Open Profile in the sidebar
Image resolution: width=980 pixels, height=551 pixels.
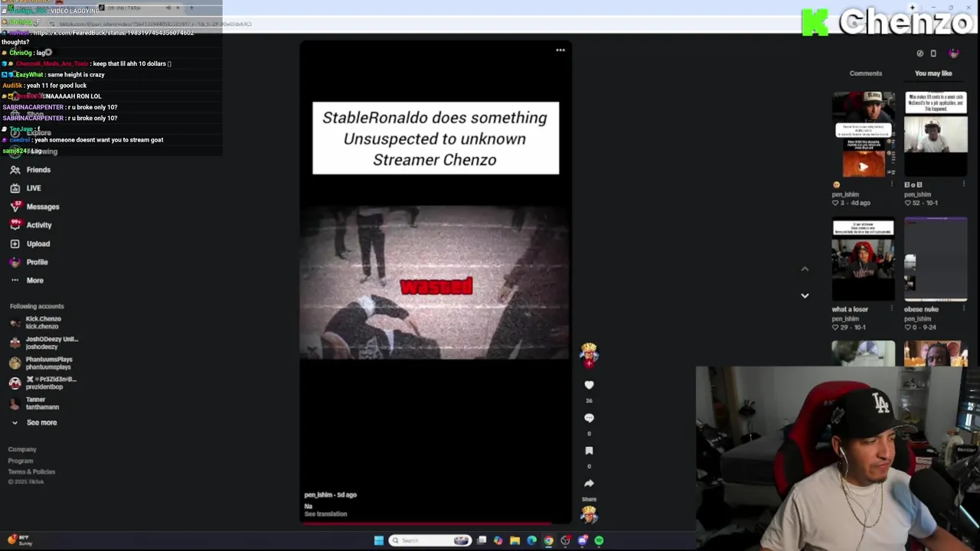28,262
